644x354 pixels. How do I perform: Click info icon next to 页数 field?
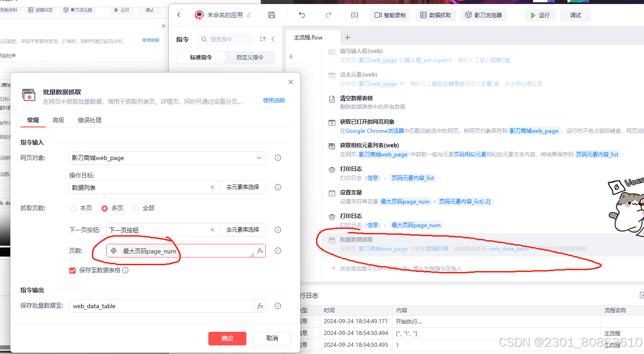click(278, 251)
